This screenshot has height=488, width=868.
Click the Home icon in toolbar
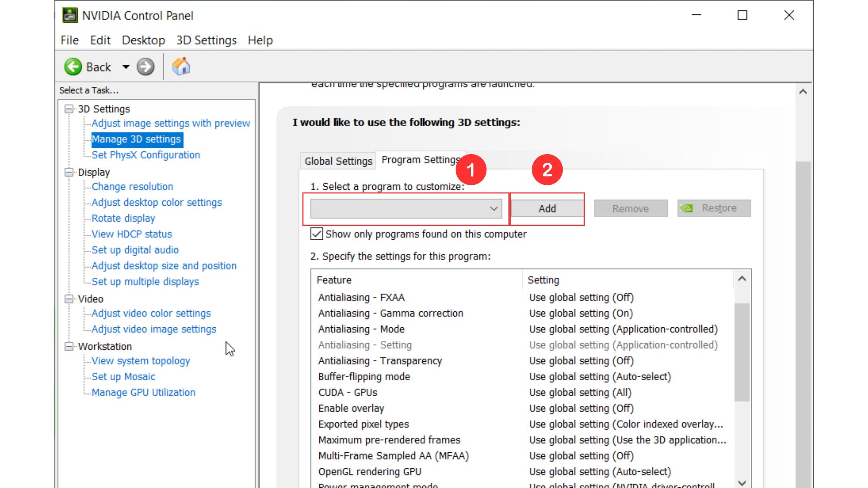[181, 67]
